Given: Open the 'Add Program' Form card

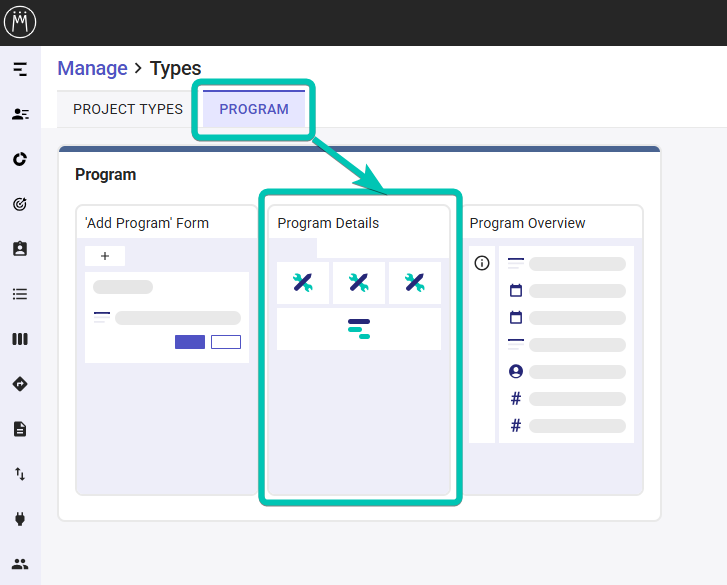Looking at the screenshot, I should [x=167, y=350].
